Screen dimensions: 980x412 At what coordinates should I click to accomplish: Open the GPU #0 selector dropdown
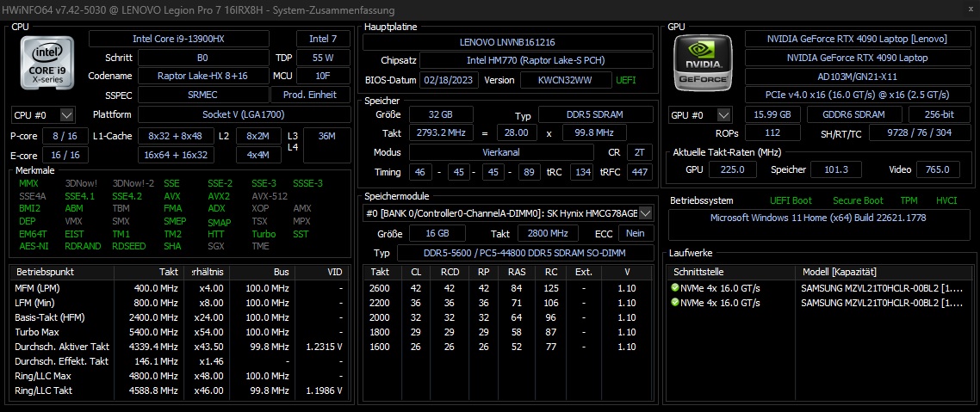pyautogui.click(x=724, y=115)
